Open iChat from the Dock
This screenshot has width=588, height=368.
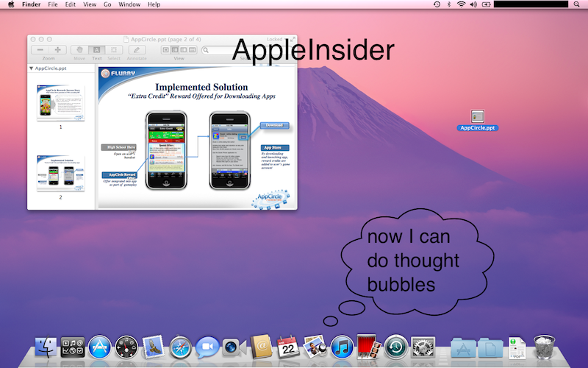coord(207,347)
